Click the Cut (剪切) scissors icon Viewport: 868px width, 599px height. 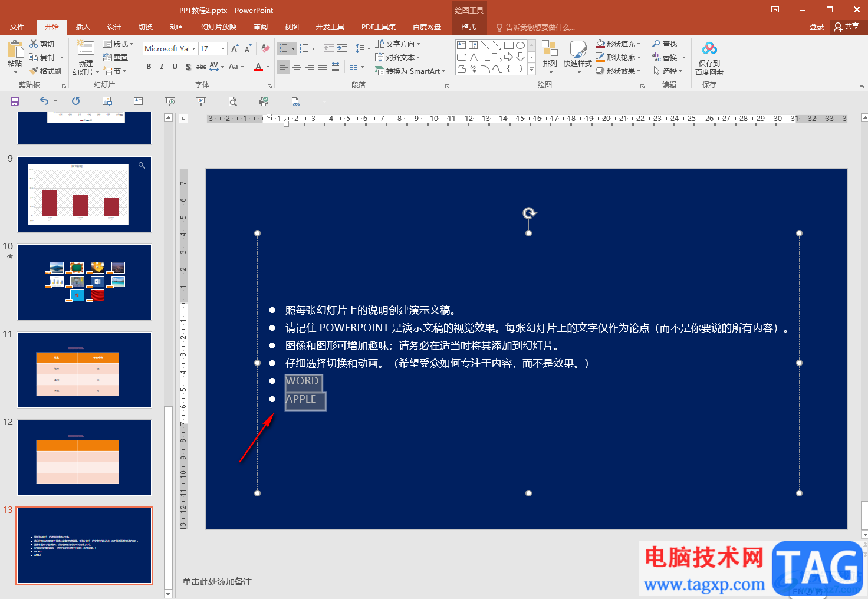pos(34,44)
